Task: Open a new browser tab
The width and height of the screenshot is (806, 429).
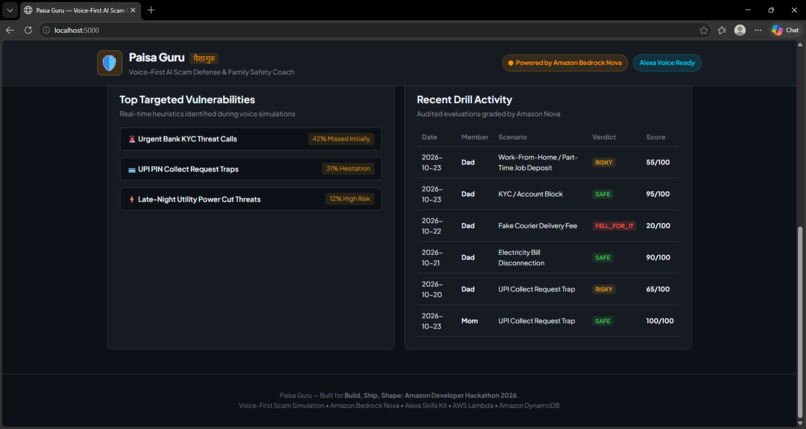Action: tap(151, 10)
